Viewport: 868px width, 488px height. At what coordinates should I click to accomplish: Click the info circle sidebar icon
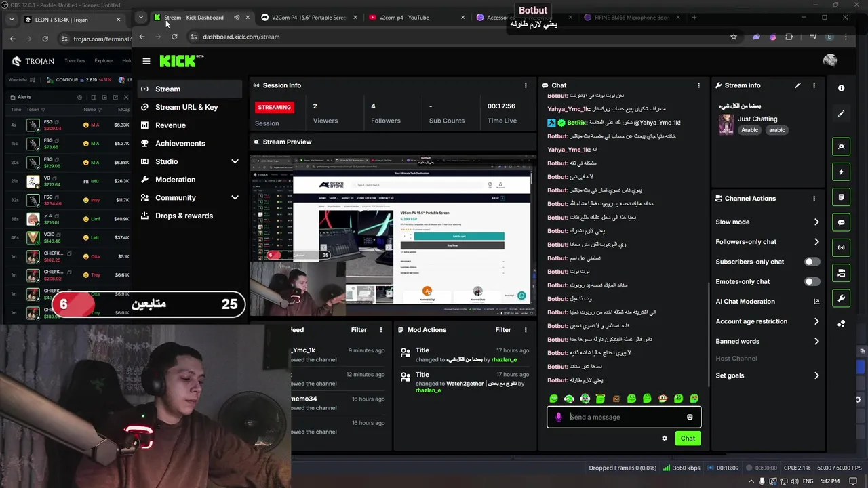[x=841, y=88]
